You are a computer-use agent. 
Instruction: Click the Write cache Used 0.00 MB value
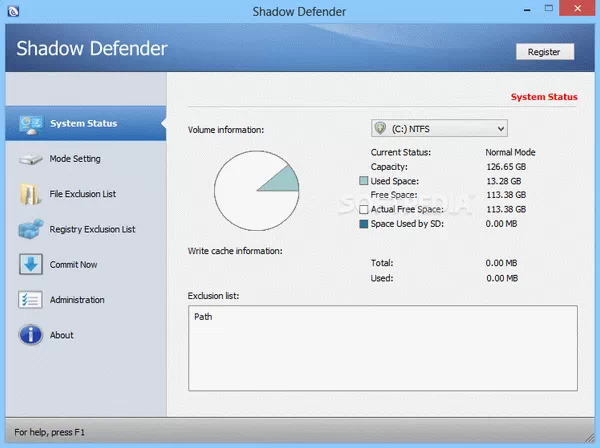point(502,278)
